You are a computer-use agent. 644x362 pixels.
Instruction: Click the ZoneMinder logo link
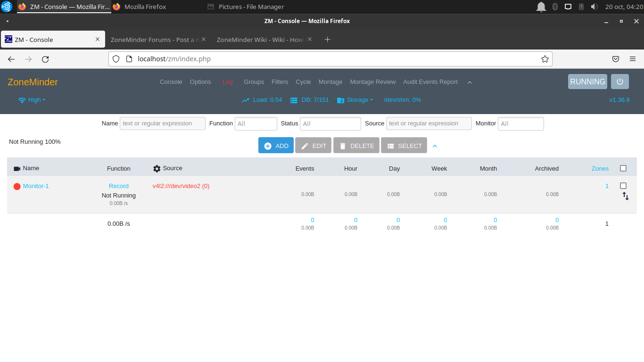(33, 82)
